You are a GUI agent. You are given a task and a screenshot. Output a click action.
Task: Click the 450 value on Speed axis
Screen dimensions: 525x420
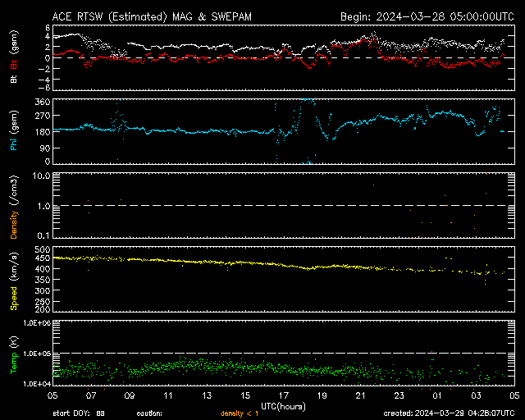(43, 258)
